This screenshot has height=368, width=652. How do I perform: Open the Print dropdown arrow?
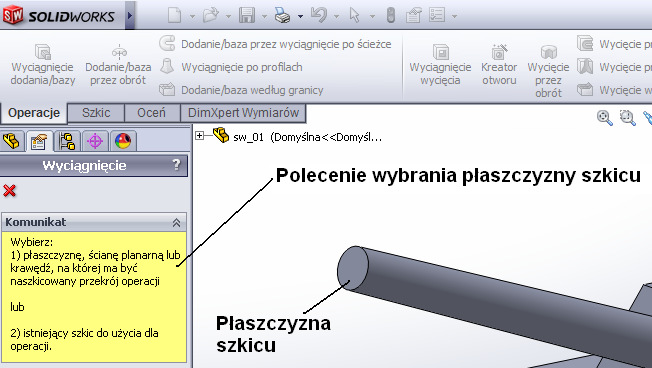(x=300, y=17)
